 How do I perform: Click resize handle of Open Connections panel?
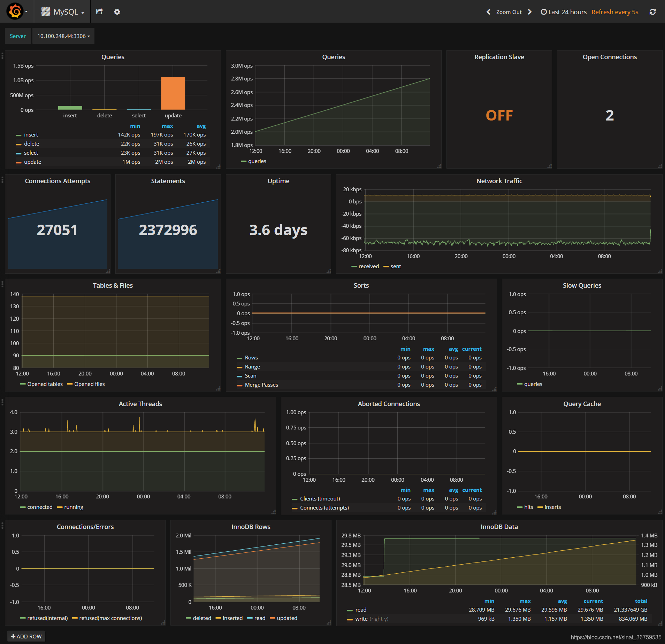pos(660,166)
